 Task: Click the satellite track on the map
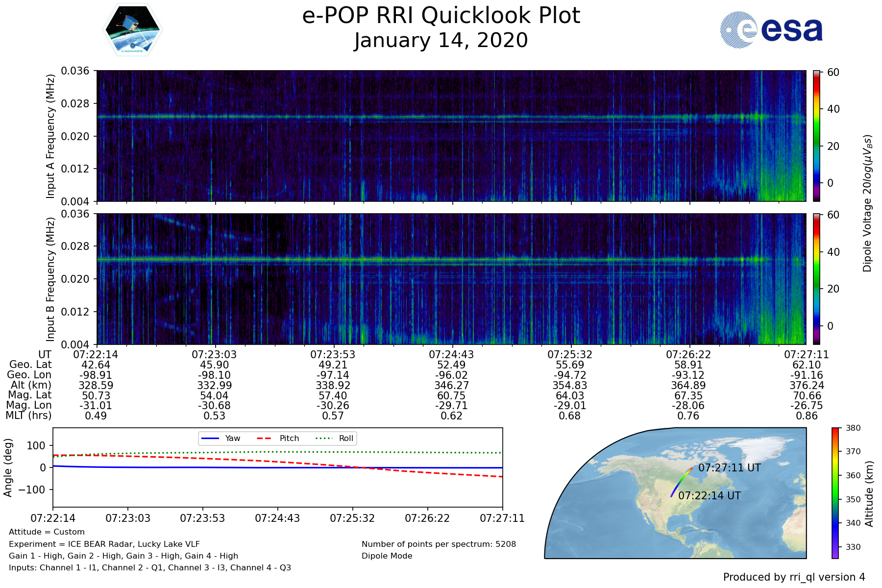click(680, 483)
